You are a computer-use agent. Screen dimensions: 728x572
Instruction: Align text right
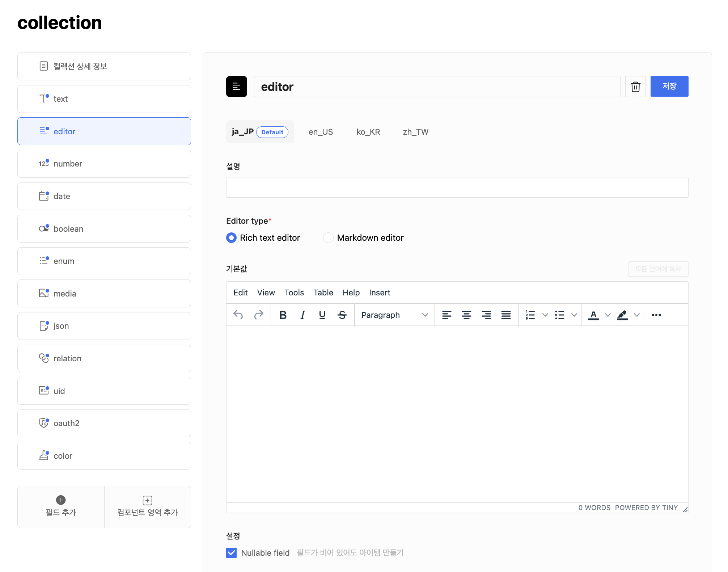tap(486, 315)
